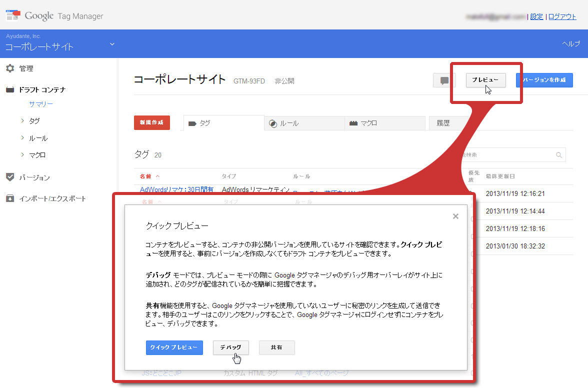The width and height of the screenshot is (588, 390).
Task: Click the ドラフト コンテナ sidebar label
Action: (x=42, y=89)
